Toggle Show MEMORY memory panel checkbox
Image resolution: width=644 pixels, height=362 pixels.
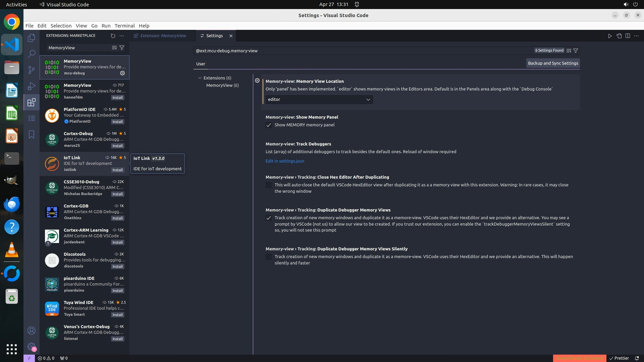pos(269,125)
